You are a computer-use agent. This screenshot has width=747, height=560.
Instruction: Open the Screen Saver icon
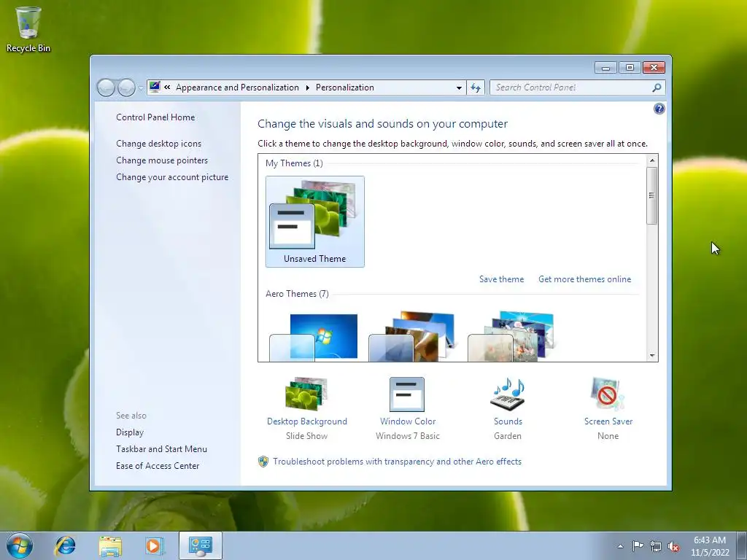(607, 394)
